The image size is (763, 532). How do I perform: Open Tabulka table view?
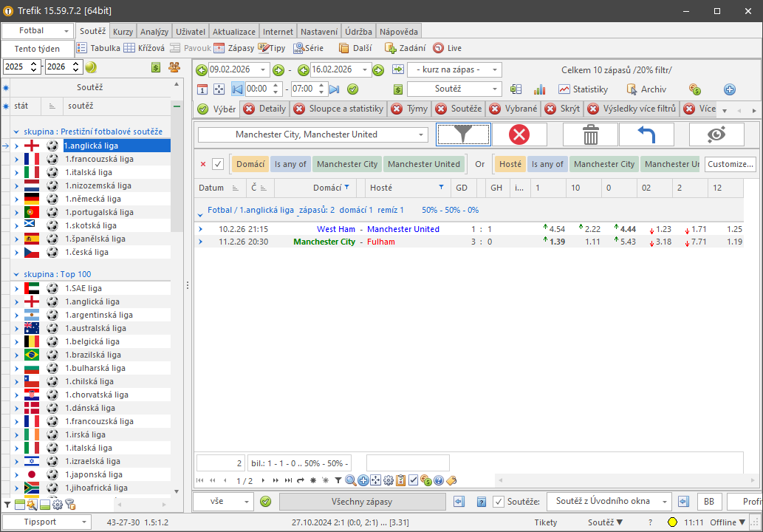pyautogui.click(x=99, y=48)
